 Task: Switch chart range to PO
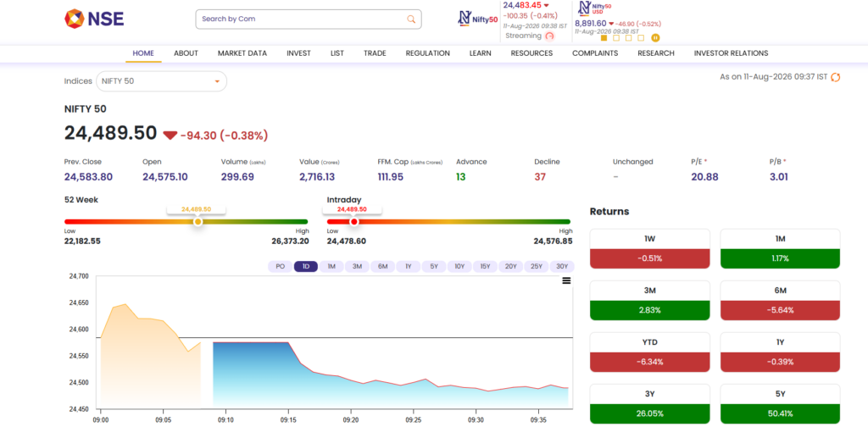(x=280, y=267)
